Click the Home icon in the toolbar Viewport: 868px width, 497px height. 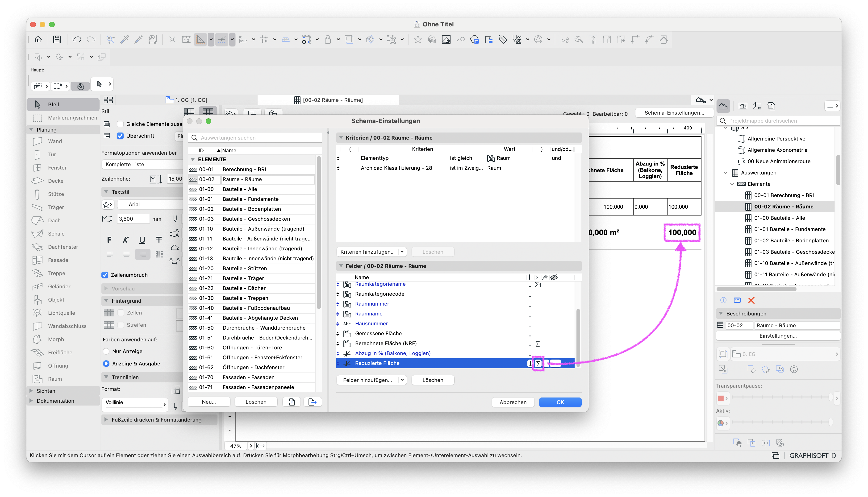pyautogui.click(x=38, y=39)
